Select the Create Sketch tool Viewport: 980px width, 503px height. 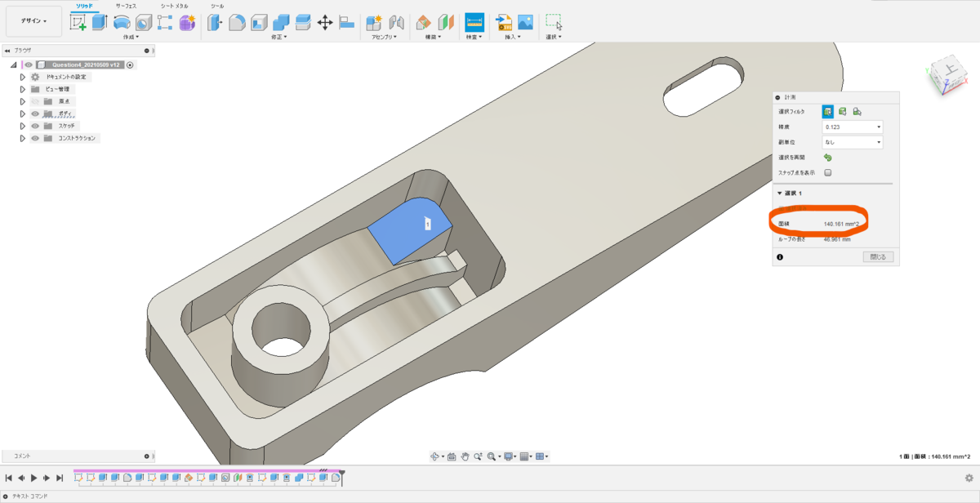click(78, 23)
